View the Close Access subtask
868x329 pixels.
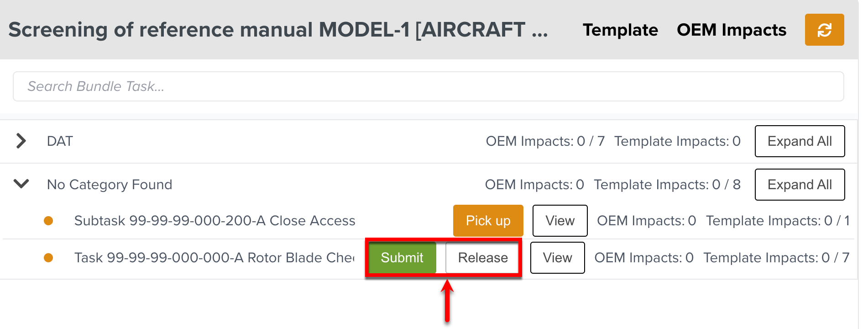pos(560,221)
